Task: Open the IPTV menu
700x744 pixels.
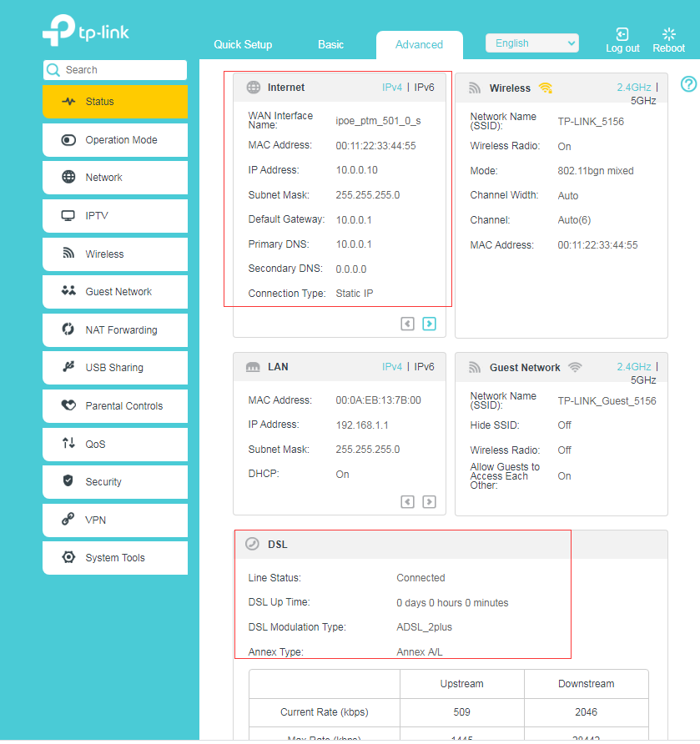Action: point(115,216)
